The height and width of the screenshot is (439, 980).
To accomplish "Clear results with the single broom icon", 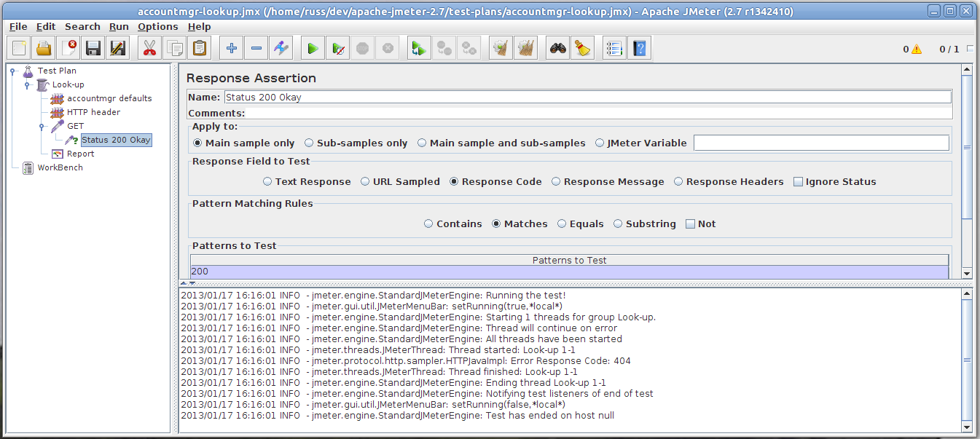I will (x=501, y=49).
